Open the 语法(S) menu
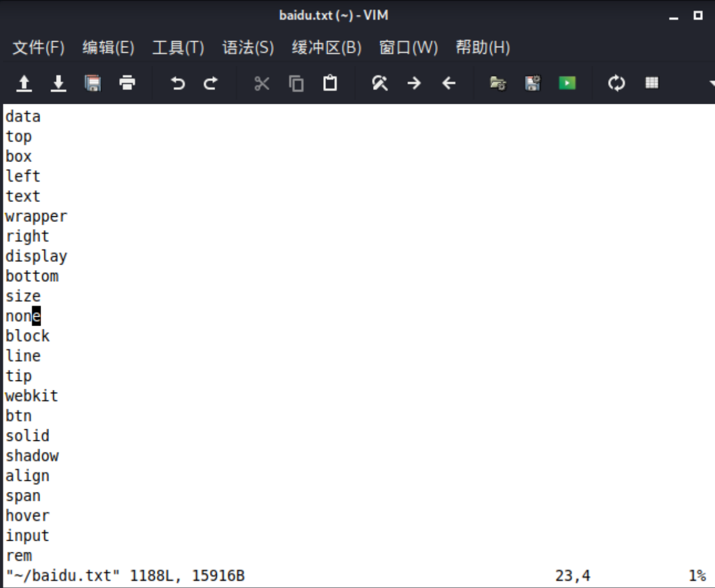 [x=248, y=48]
